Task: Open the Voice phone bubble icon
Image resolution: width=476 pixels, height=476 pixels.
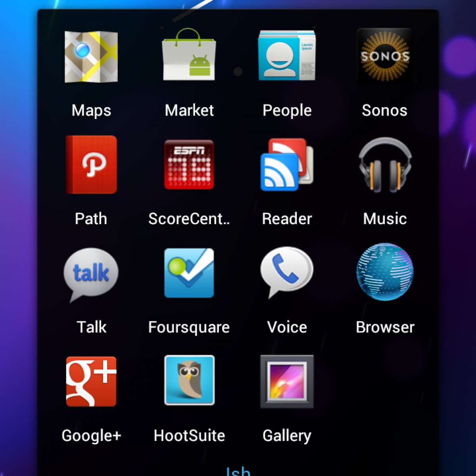Action: [x=287, y=272]
